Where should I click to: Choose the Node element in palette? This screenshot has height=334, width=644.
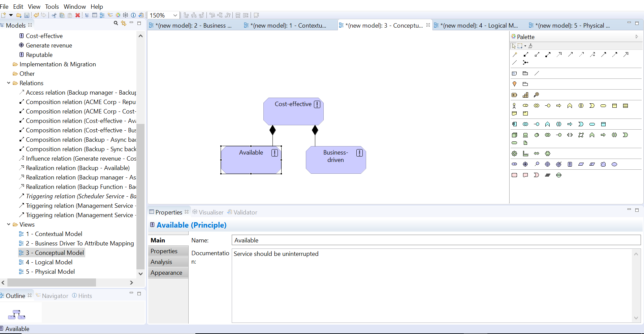(x=514, y=135)
